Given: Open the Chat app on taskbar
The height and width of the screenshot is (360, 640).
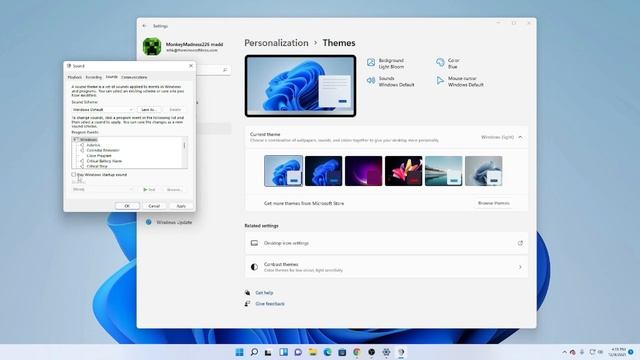Looking at the screenshot, I should click(298, 352).
